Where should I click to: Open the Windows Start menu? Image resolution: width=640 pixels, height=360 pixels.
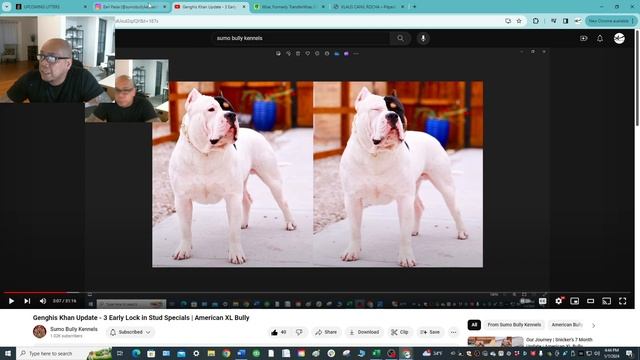pos(7,353)
